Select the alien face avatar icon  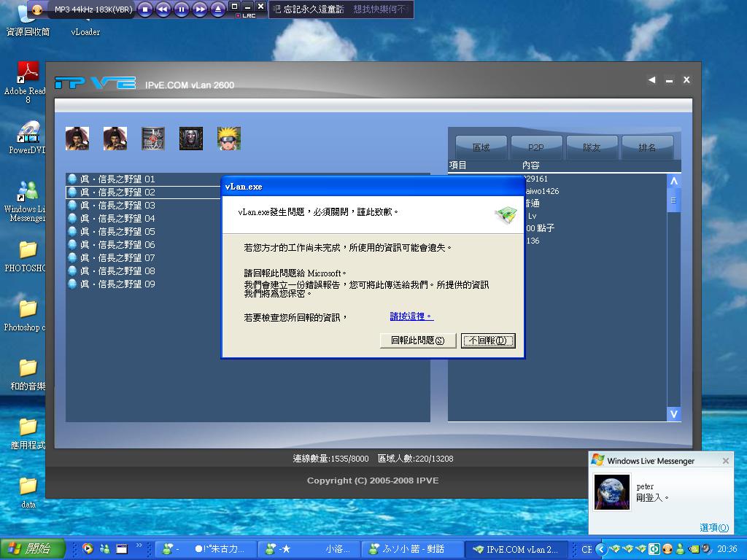(190, 138)
